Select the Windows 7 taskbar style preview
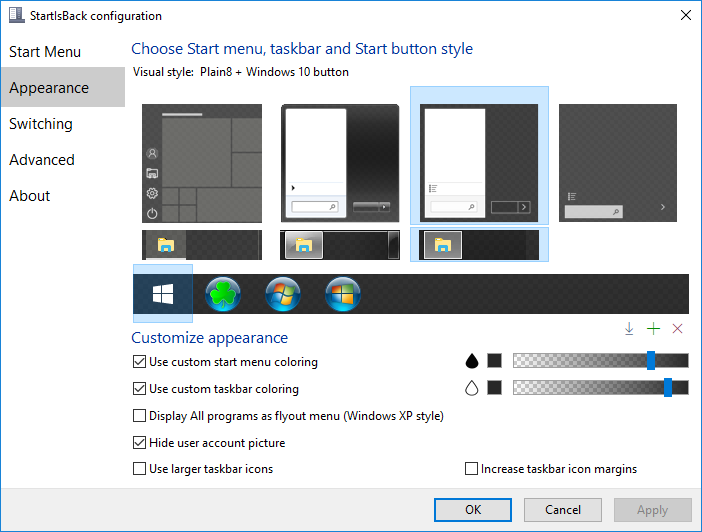The width and height of the screenshot is (702, 532). tap(340, 245)
